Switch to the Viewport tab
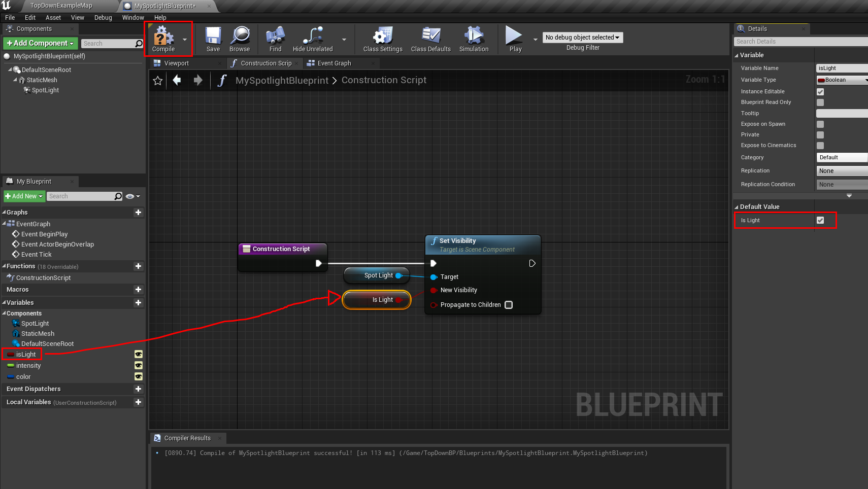868x489 pixels. 188,63
